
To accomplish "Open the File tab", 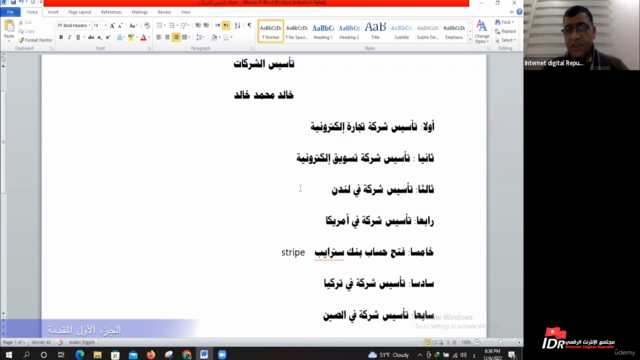I will (x=10, y=12).
